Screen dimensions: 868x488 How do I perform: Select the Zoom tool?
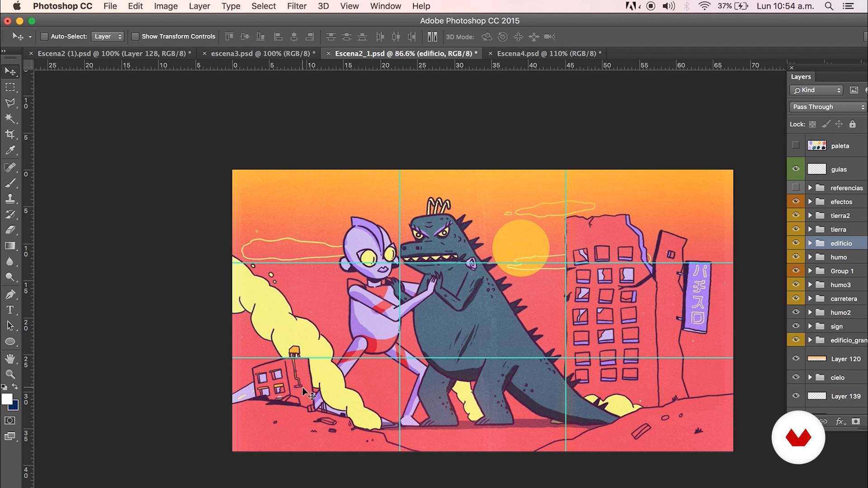(x=10, y=375)
